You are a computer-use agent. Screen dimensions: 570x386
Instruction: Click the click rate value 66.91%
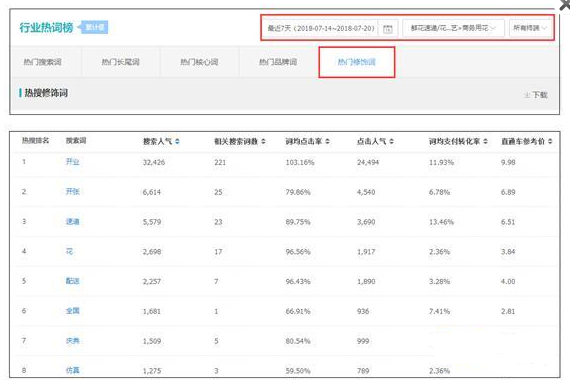coord(298,311)
